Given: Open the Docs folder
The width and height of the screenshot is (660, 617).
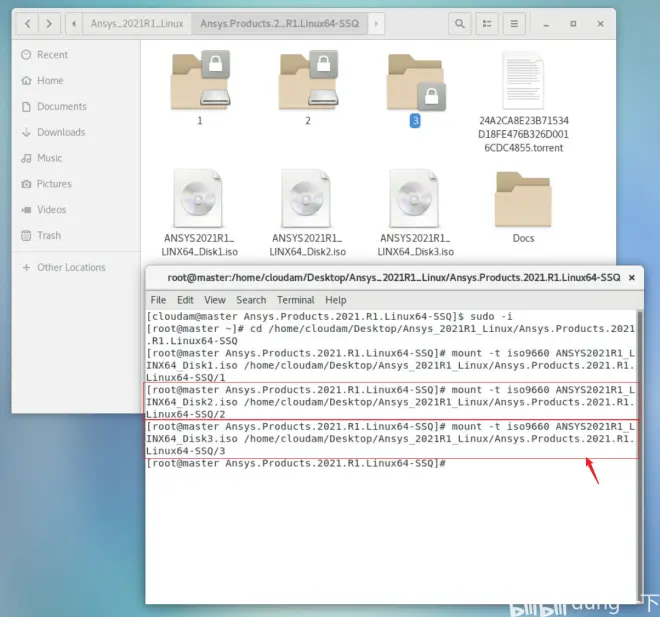Looking at the screenshot, I should click(523, 207).
